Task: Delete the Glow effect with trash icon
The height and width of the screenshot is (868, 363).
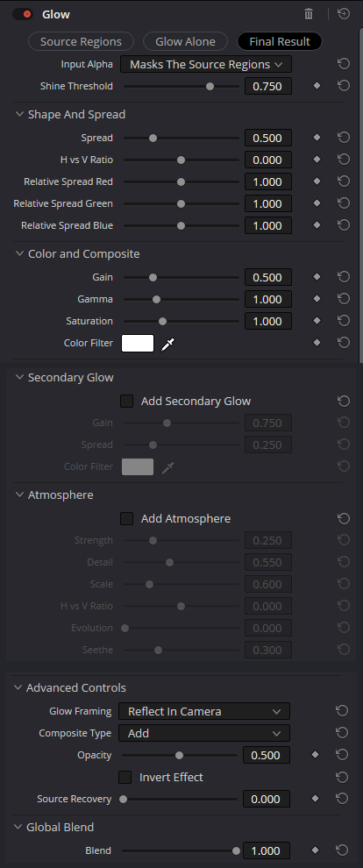Action: pyautogui.click(x=309, y=14)
